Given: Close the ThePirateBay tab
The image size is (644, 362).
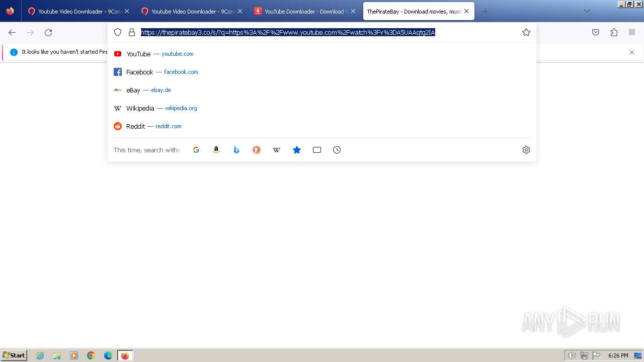Looking at the screenshot, I should point(466,11).
